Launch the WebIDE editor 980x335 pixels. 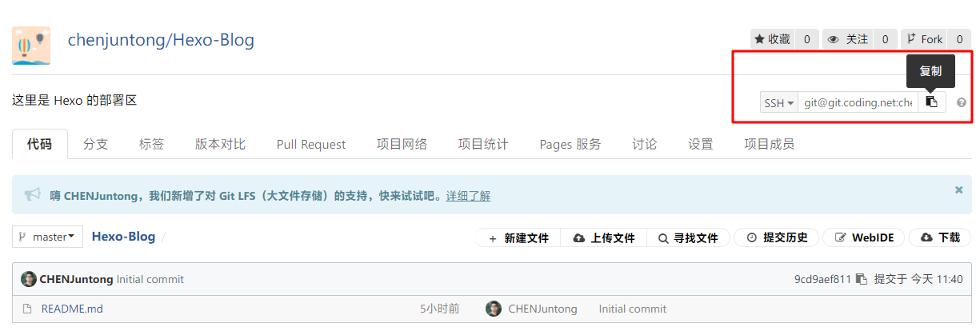[x=864, y=237]
